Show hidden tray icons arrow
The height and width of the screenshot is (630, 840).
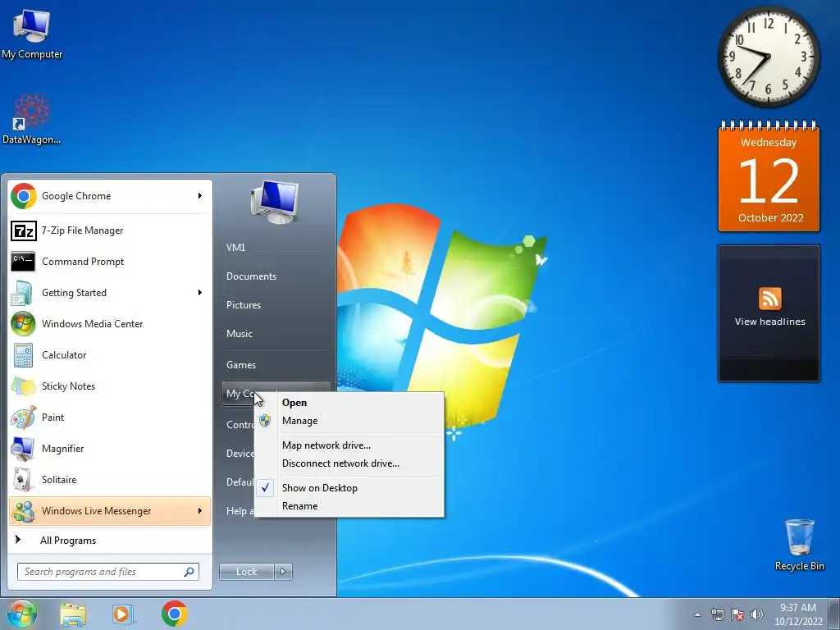(x=697, y=615)
